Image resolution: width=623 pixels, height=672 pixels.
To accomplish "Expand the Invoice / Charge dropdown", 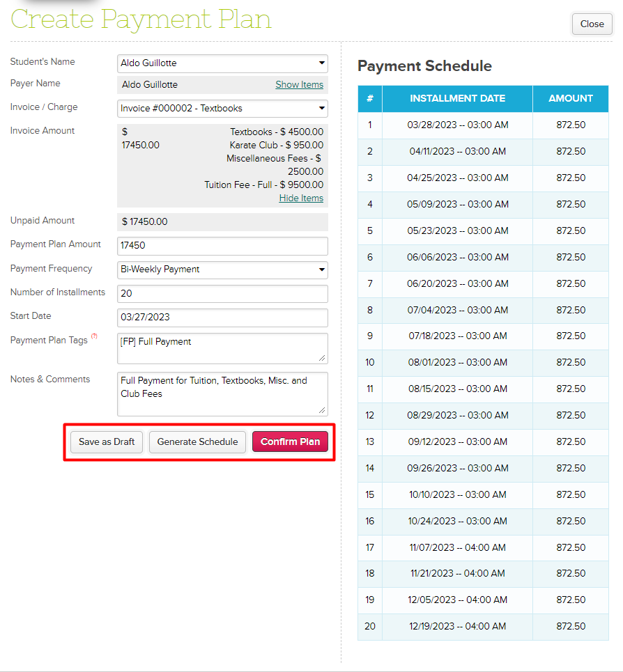I will click(x=222, y=109).
